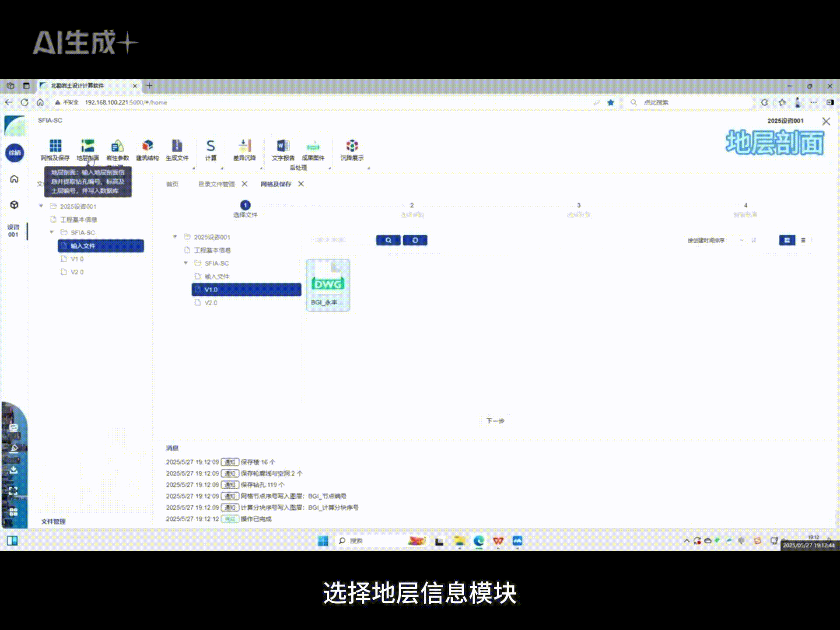Switch to grid view layout
840x630 pixels.
click(x=787, y=240)
